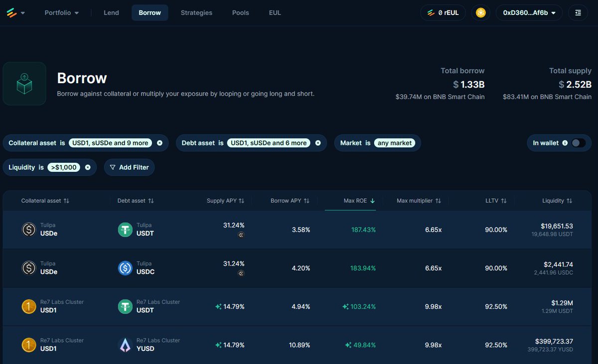Toggle the In wallet switch

(x=578, y=143)
